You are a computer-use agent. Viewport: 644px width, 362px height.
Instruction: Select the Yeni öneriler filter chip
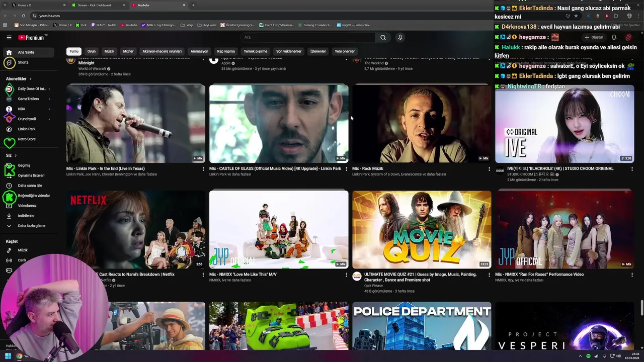(345, 51)
